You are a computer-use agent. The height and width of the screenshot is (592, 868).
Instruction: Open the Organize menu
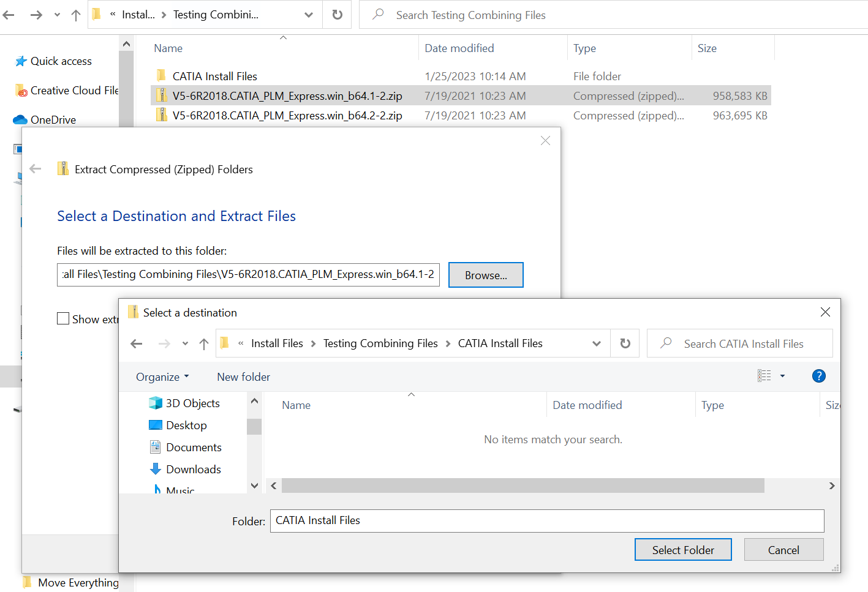[162, 377]
